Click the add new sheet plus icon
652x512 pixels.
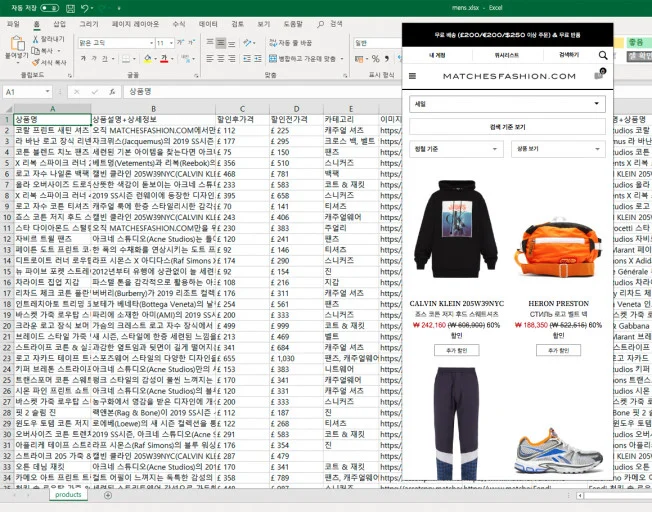click(108, 495)
